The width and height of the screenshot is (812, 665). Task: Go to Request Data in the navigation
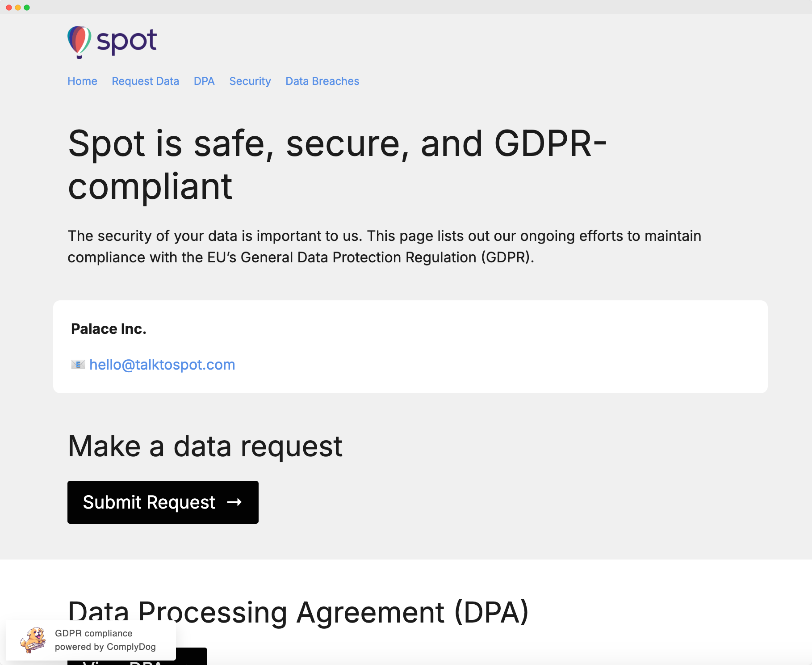tap(145, 81)
